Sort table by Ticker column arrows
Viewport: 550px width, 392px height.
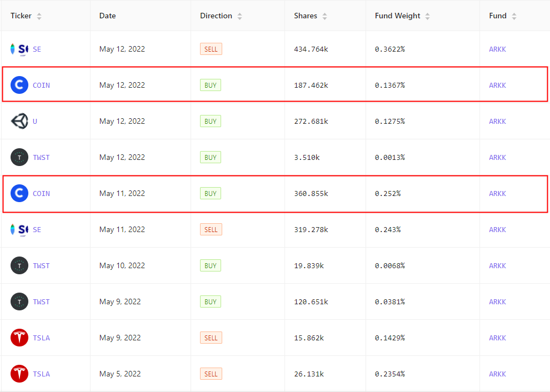click(x=39, y=16)
